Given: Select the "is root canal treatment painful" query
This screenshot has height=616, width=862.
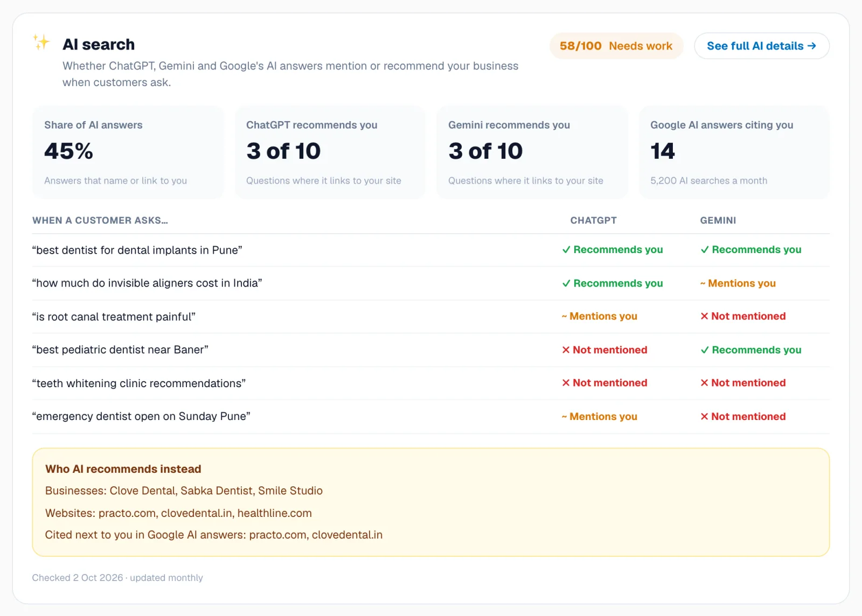Looking at the screenshot, I should pyautogui.click(x=114, y=317).
